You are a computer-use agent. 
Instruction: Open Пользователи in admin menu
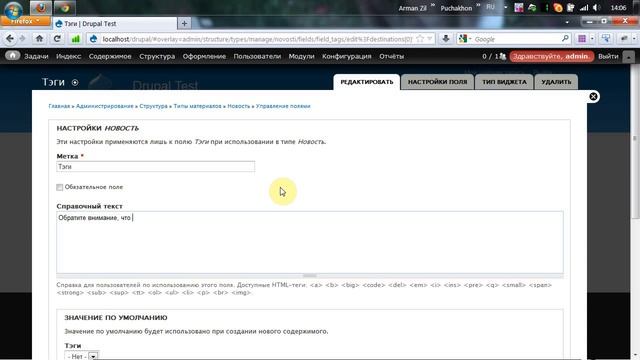(257, 56)
